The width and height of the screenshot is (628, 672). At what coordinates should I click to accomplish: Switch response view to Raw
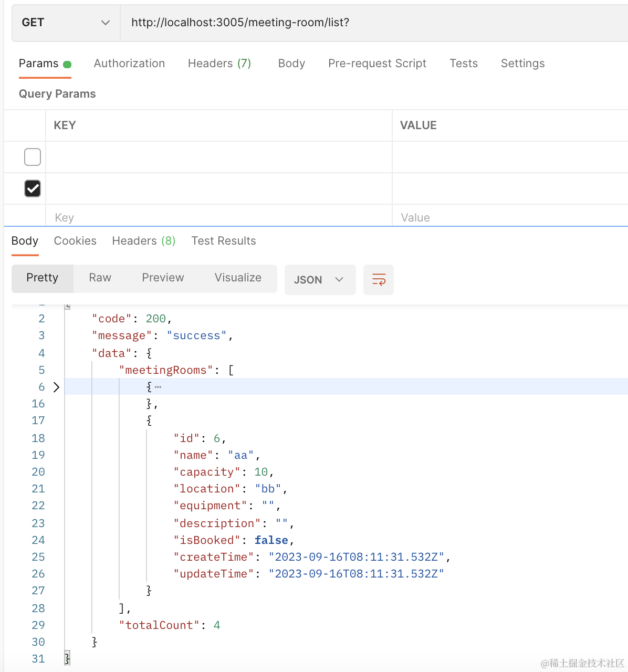pos(100,278)
